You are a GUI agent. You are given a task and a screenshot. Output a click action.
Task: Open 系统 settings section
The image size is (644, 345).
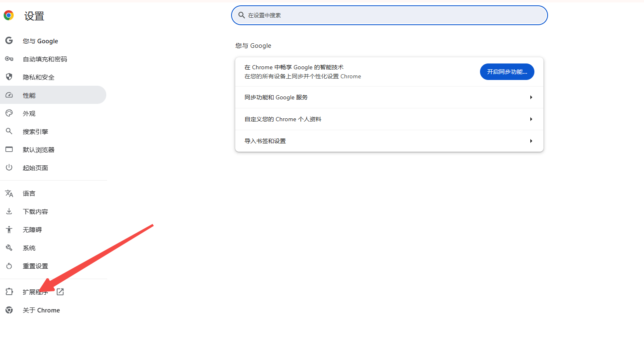tap(53, 248)
